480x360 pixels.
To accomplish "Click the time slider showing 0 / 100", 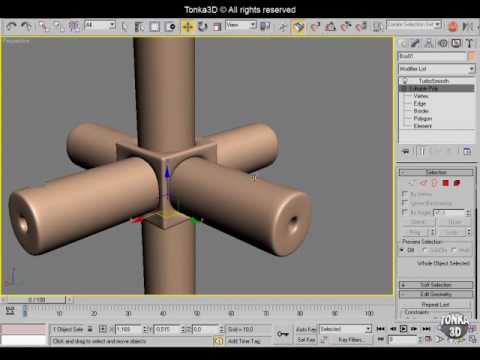I will (37, 300).
